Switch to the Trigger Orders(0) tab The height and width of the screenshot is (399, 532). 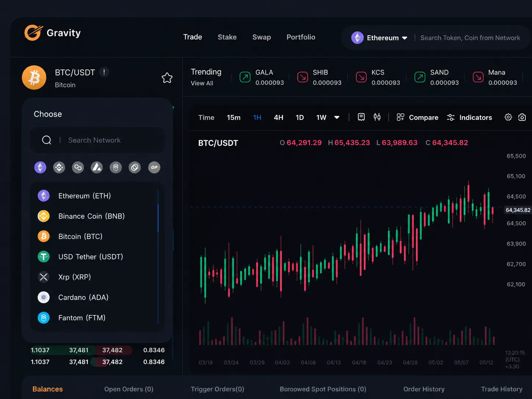pos(218,389)
